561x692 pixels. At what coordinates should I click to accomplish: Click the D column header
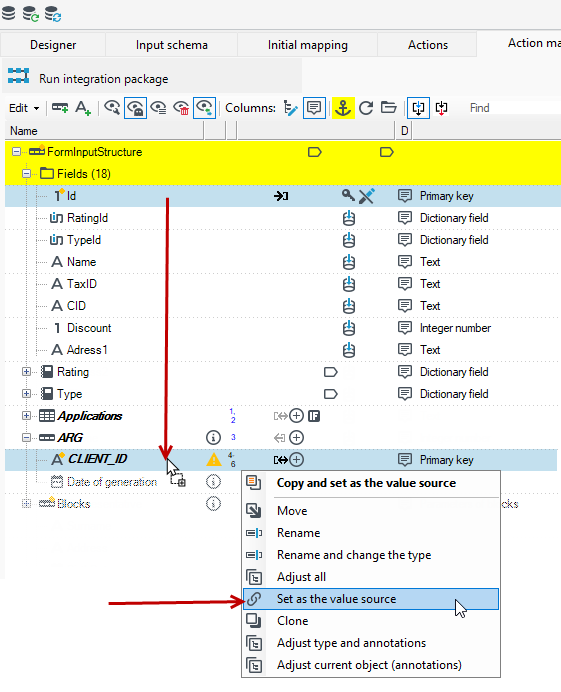pos(404,131)
